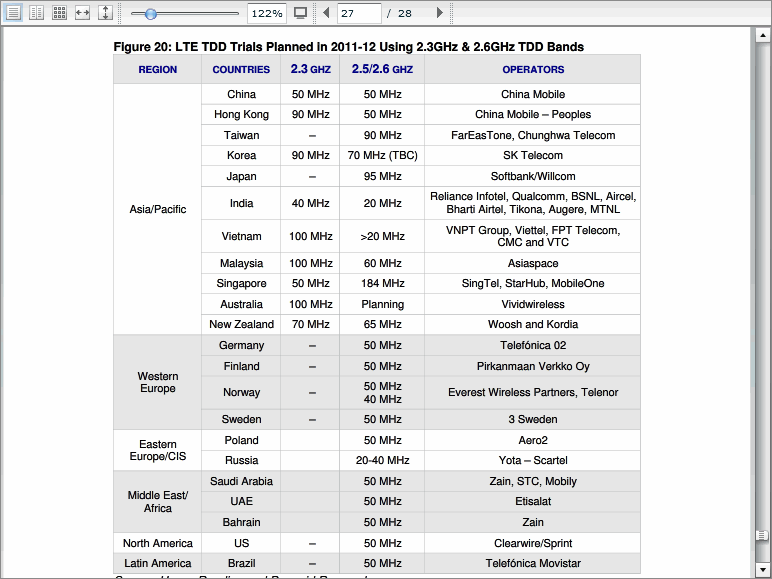This screenshot has width=772, height=579.
Task: Click the Poland country cell
Action: tap(241, 440)
